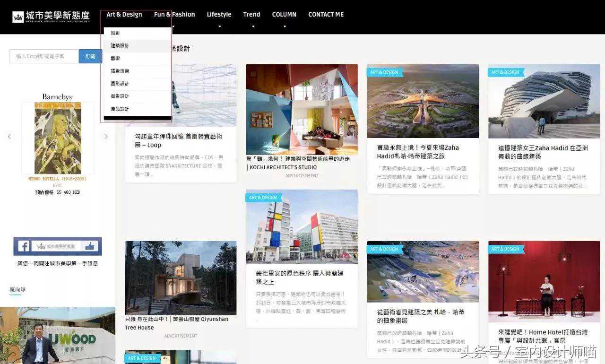605x364 pixels.
Task: Click Art & Design tag on Mondrian building image
Action: tap(262, 198)
